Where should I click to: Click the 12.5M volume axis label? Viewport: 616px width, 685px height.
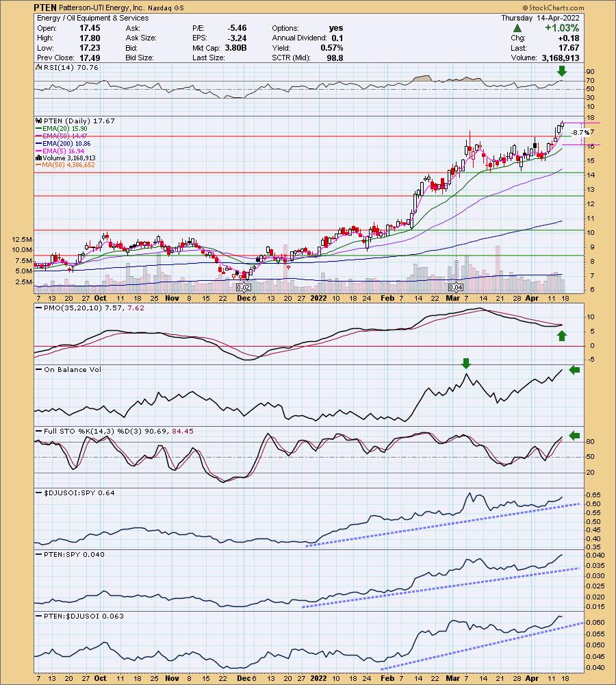[23, 239]
